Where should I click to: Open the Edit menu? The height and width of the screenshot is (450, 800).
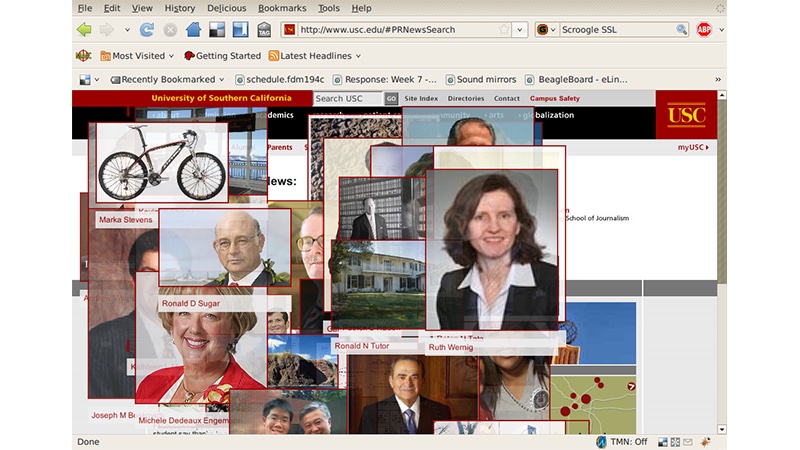click(112, 8)
